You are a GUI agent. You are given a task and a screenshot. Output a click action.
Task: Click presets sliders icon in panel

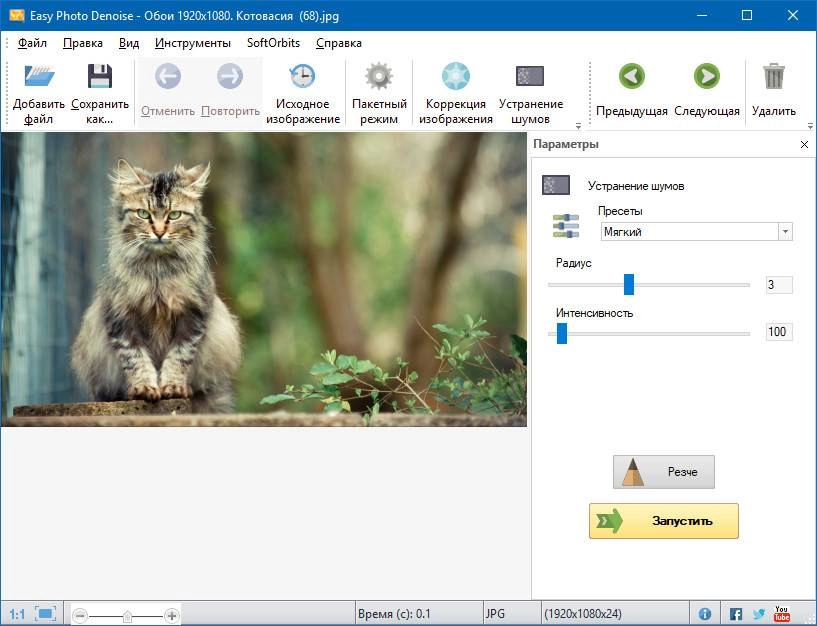coord(565,225)
